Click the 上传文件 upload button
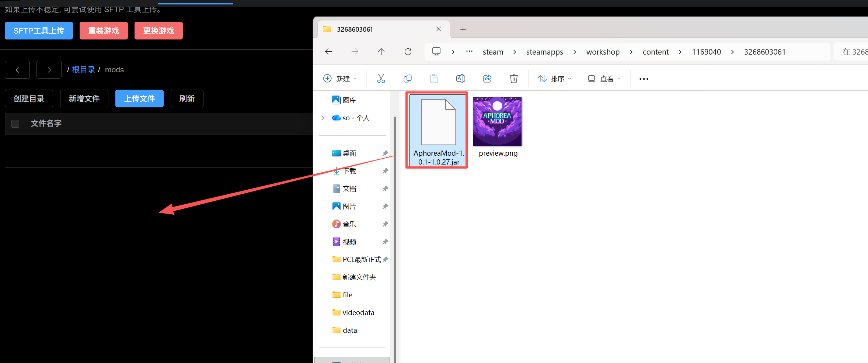The image size is (868, 363). (139, 98)
